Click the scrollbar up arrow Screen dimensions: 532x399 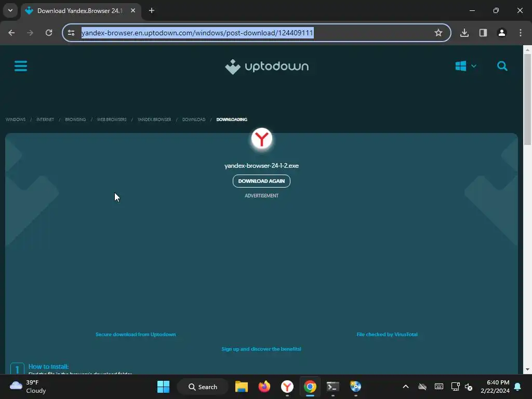point(527,50)
